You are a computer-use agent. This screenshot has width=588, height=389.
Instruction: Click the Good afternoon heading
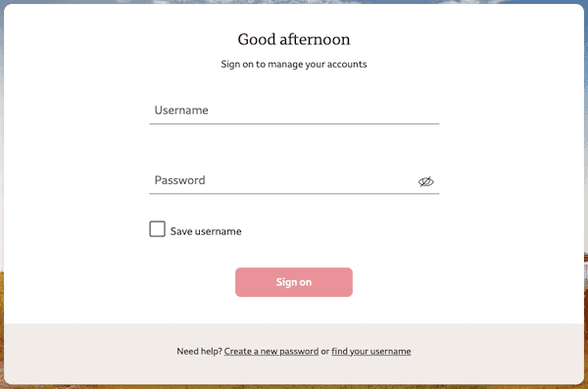pos(294,39)
